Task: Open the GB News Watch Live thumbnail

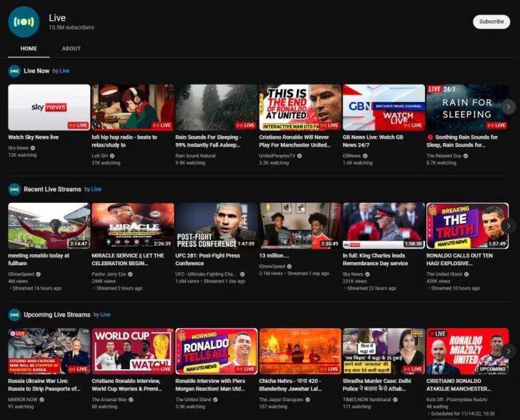Action: [x=383, y=107]
